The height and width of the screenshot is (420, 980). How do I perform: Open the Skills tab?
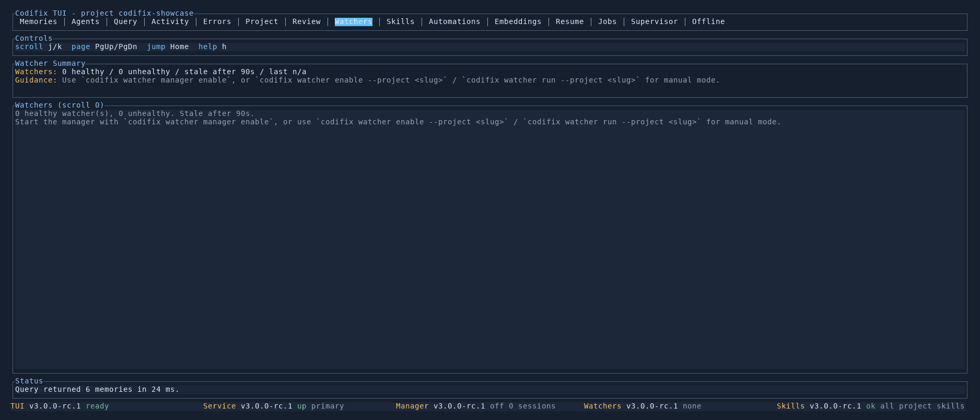click(x=401, y=21)
